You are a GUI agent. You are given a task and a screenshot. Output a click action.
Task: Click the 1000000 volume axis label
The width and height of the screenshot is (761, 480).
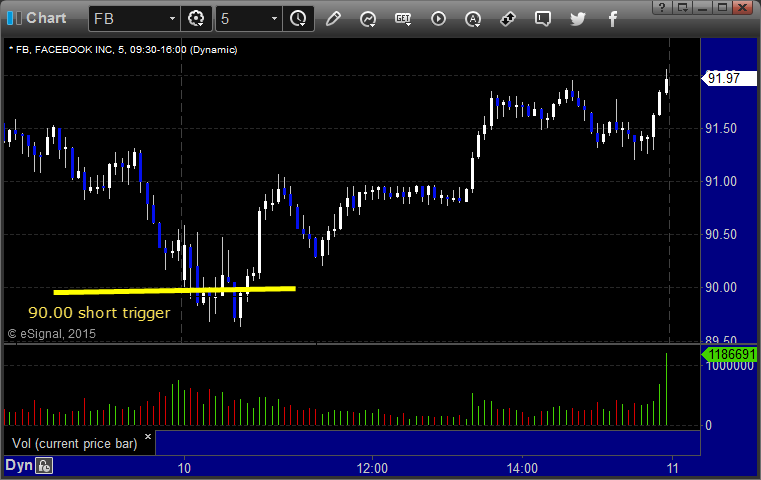(730, 367)
